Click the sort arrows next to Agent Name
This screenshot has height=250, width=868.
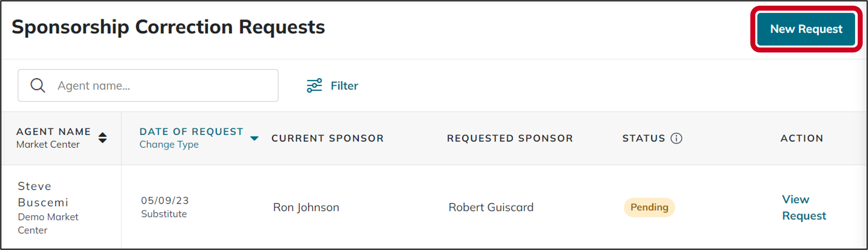(102, 138)
